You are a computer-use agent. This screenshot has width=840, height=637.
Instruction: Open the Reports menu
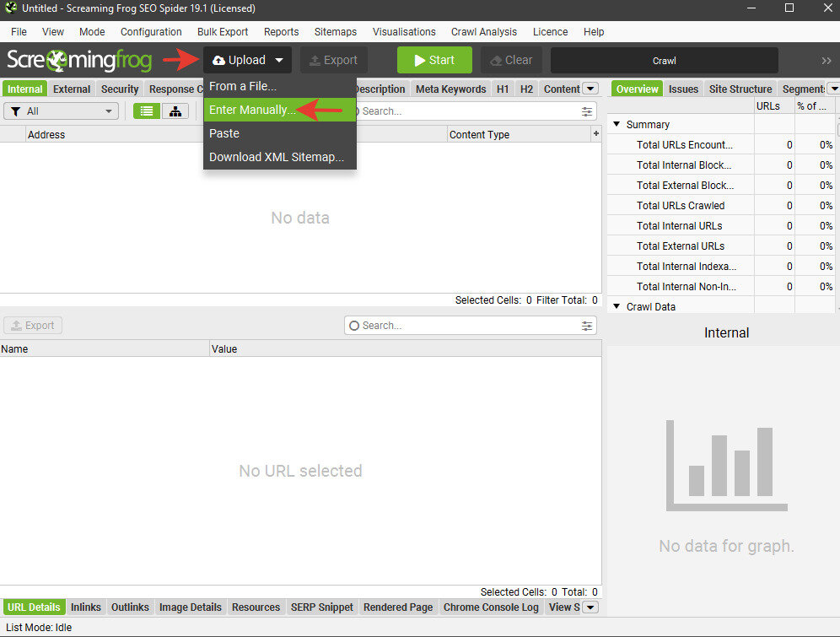point(281,31)
